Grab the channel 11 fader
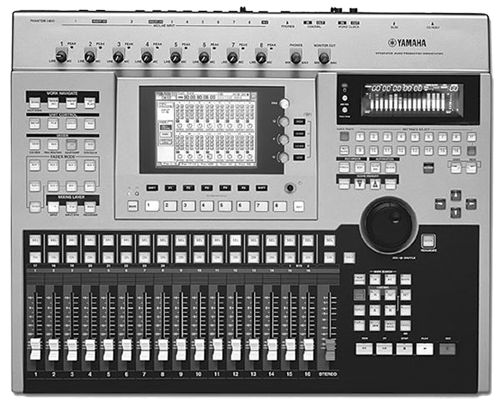Viewport: 500px width, 403px height. click(217, 349)
